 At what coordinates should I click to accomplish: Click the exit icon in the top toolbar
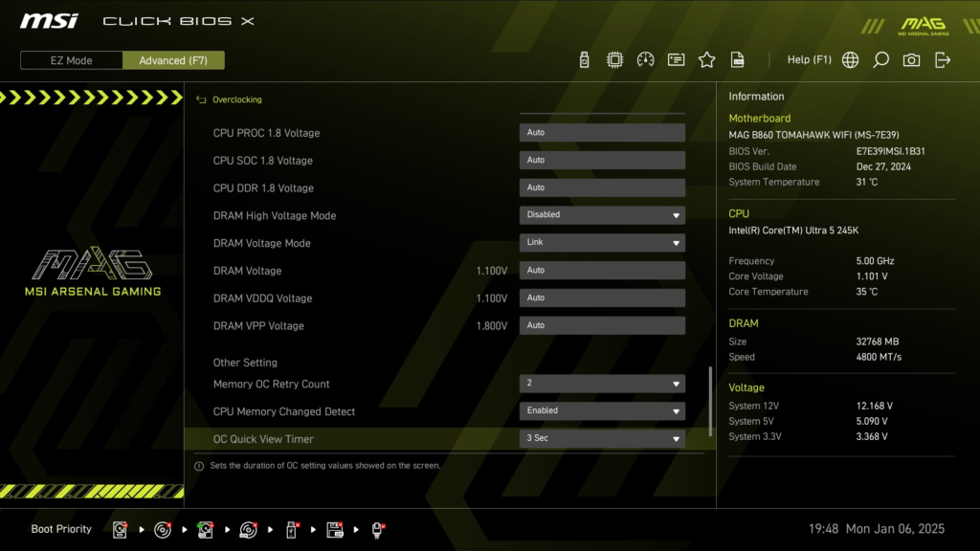pos(943,58)
